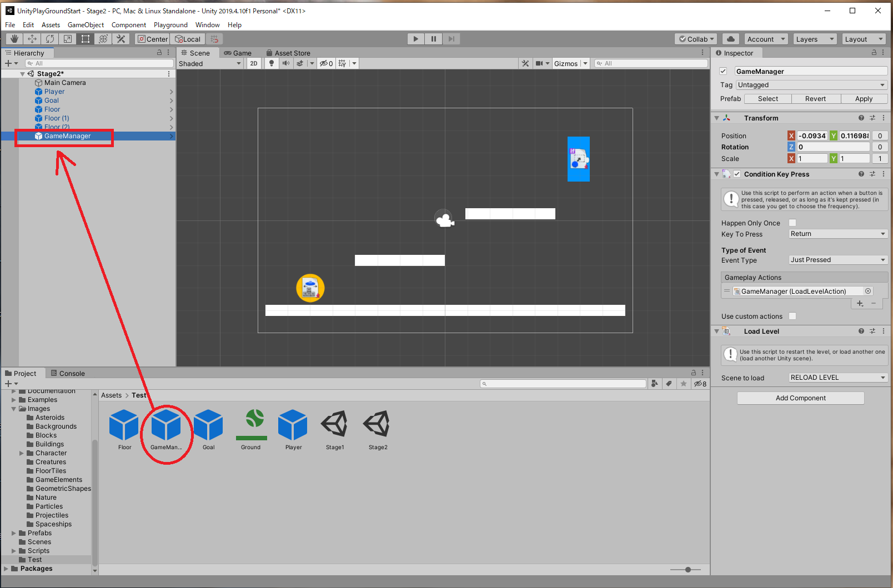Image resolution: width=893 pixels, height=588 pixels.
Task: Open the Scene to load dropdown
Action: click(838, 378)
